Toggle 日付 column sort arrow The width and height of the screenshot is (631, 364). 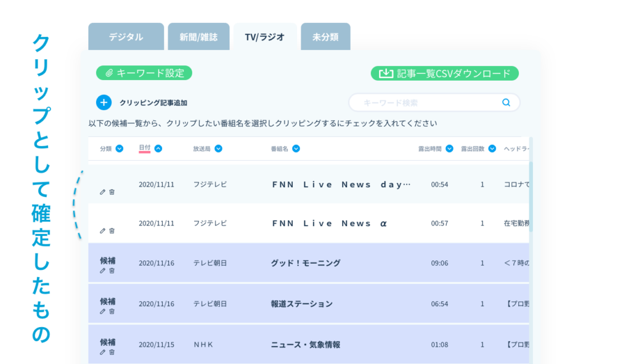click(x=158, y=148)
